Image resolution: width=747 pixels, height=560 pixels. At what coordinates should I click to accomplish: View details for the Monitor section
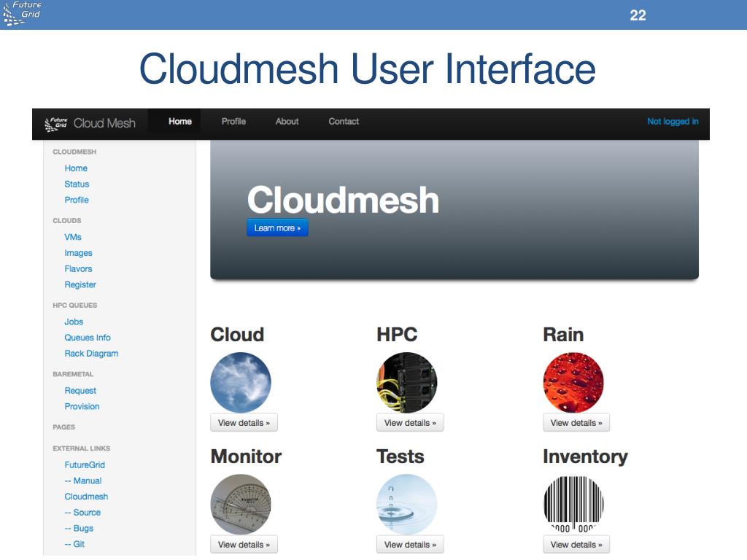(244, 545)
